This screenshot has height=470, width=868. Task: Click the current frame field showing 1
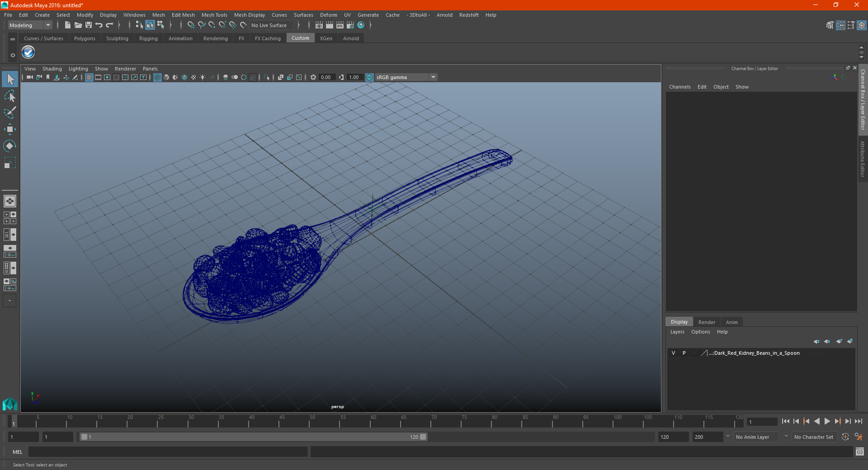click(x=762, y=422)
